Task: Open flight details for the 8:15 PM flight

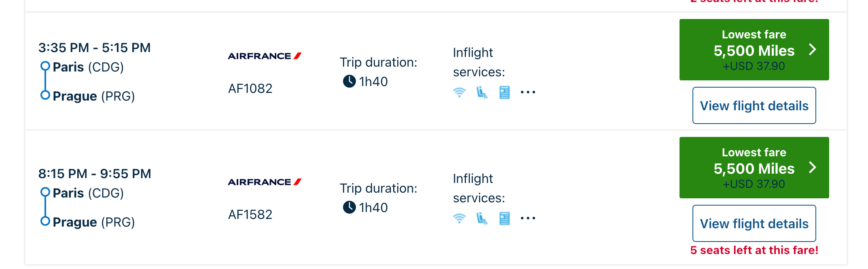Action: click(x=754, y=223)
